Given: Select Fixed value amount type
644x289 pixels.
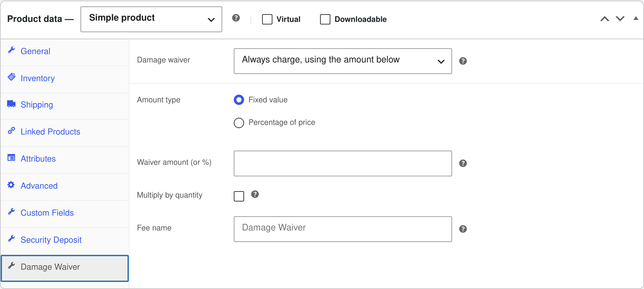Looking at the screenshot, I should point(239,100).
